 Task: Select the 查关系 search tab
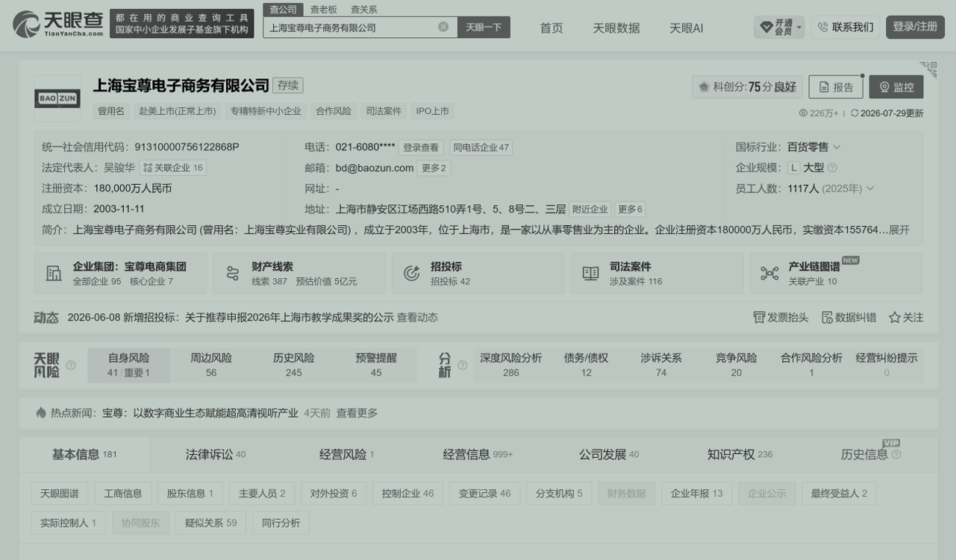[364, 9]
